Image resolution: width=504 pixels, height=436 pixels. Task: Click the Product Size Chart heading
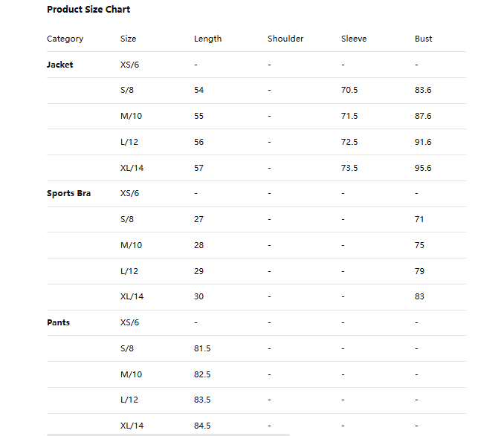[88, 10]
